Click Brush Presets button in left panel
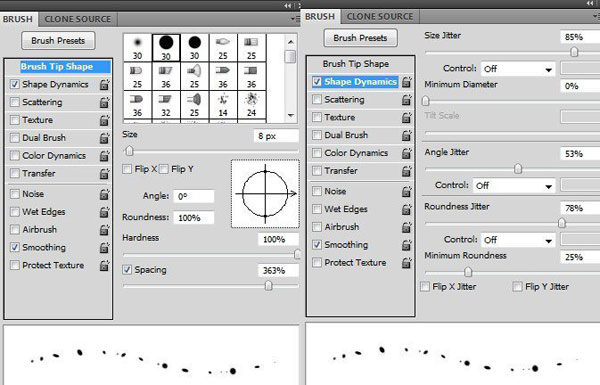The image size is (600, 385). (58, 41)
